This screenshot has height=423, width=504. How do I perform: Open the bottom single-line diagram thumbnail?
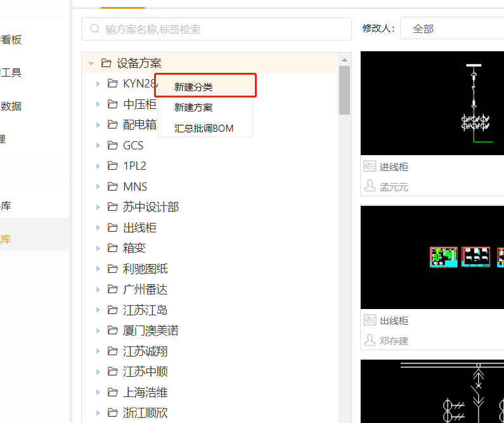pos(432,391)
